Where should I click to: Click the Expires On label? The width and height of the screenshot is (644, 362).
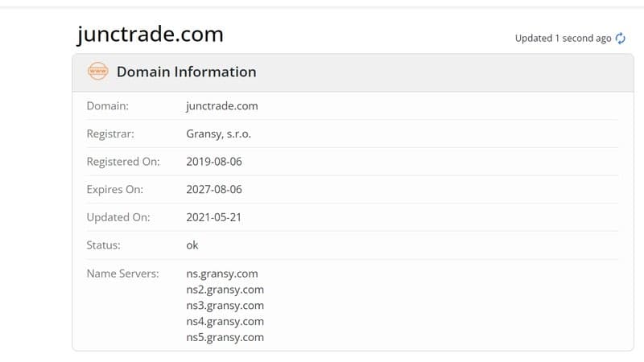point(114,190)
